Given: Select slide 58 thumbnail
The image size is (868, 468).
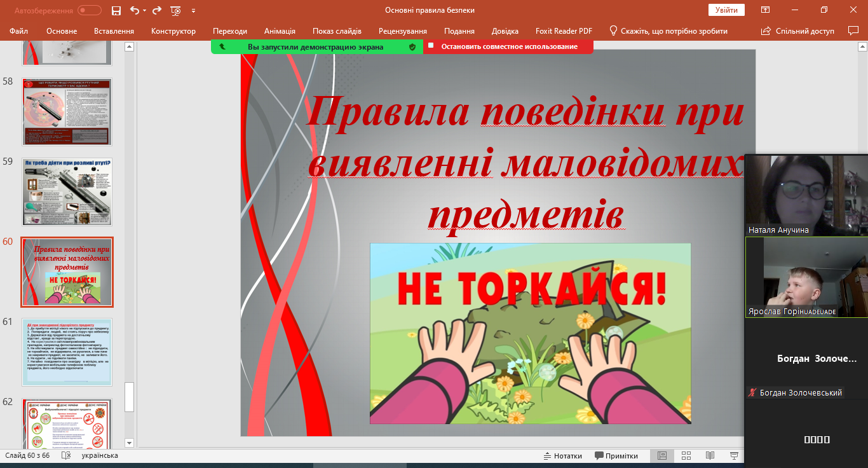Looking at the screenshot, I should coord(67,112).
